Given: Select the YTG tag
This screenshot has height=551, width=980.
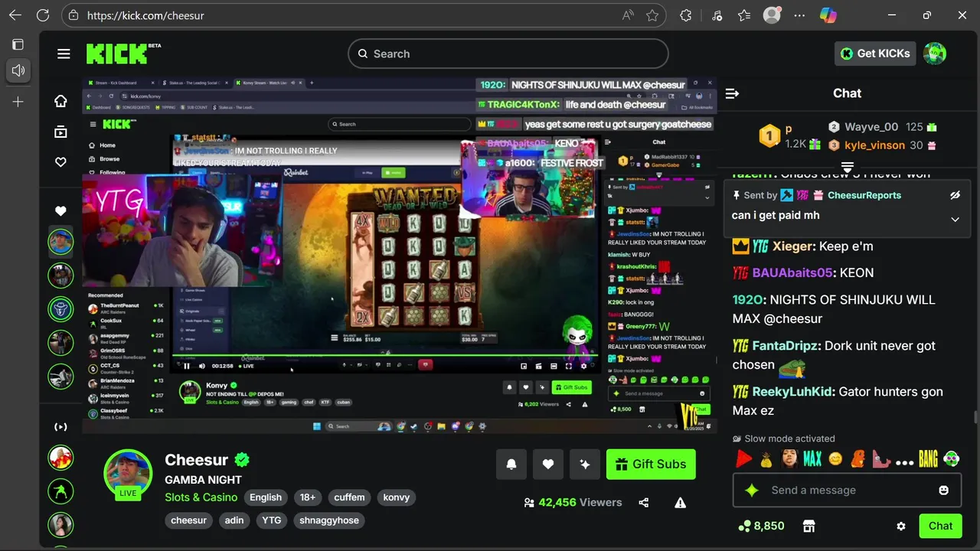Looking at the screenshot, I should (272, 520).
